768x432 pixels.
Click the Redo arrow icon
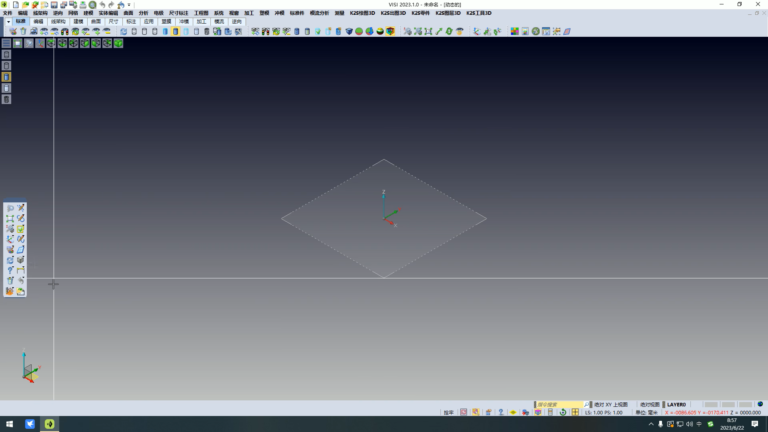point(111,5)
